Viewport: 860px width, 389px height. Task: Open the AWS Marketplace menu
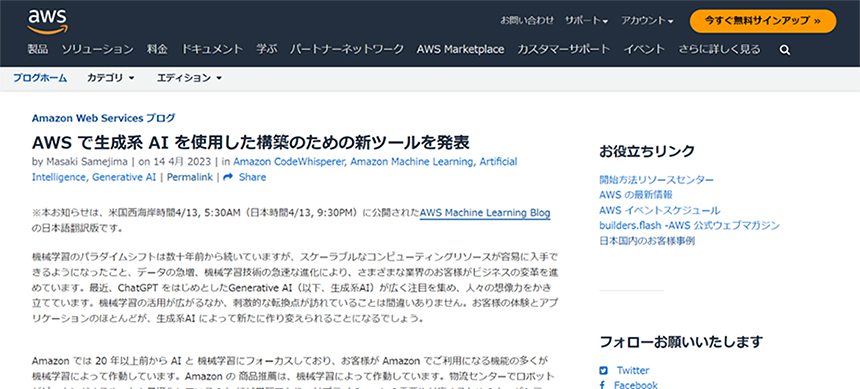coord(460,49)
